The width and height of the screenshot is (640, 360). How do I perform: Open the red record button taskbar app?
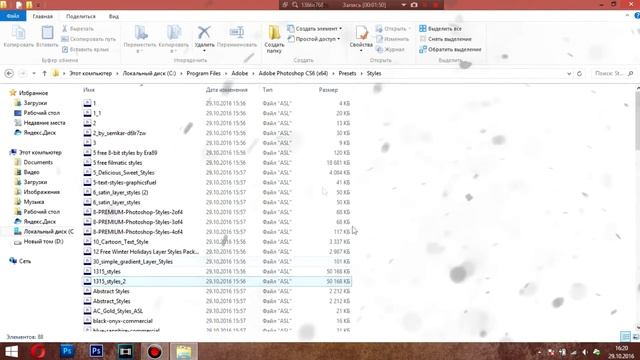154,351
